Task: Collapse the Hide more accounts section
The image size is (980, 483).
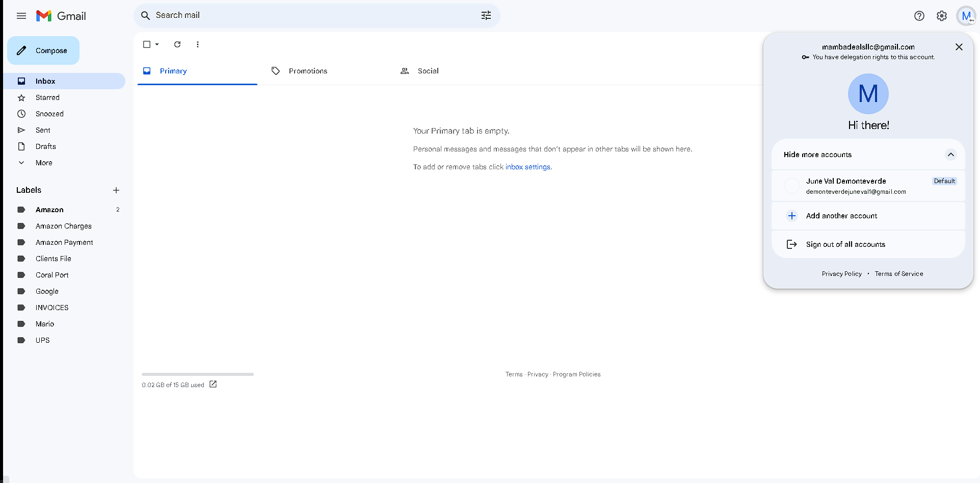Action: [x=868, y=155]
